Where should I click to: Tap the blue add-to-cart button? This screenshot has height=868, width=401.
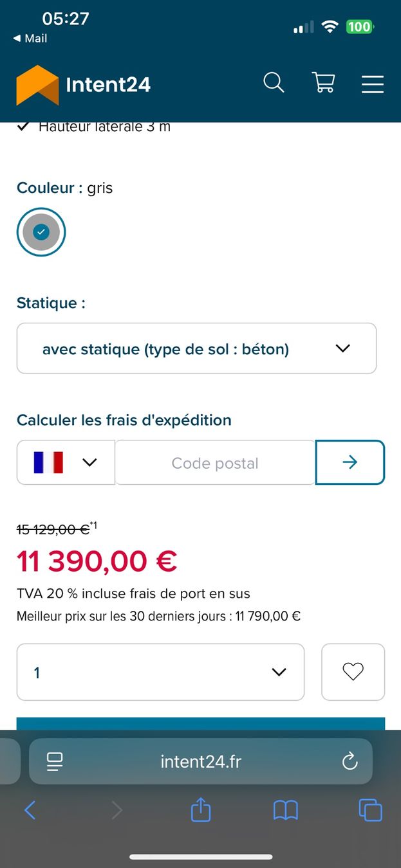tap(201, 723)
